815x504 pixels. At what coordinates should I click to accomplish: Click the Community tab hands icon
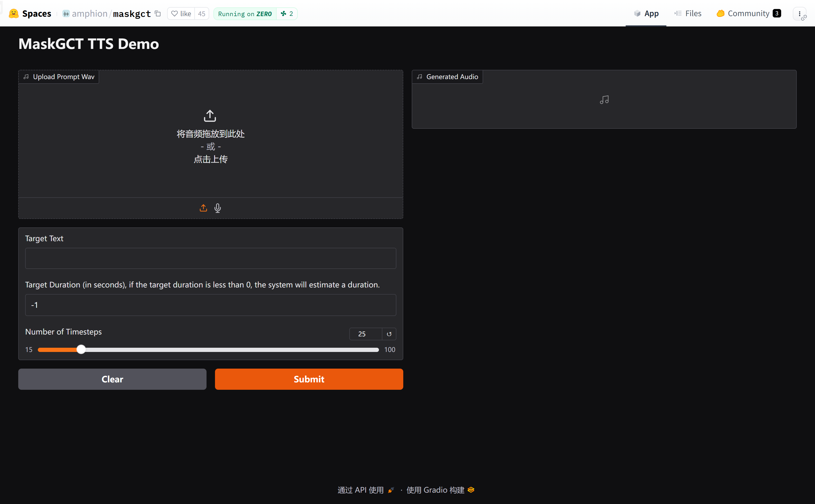tap(720, 13)
